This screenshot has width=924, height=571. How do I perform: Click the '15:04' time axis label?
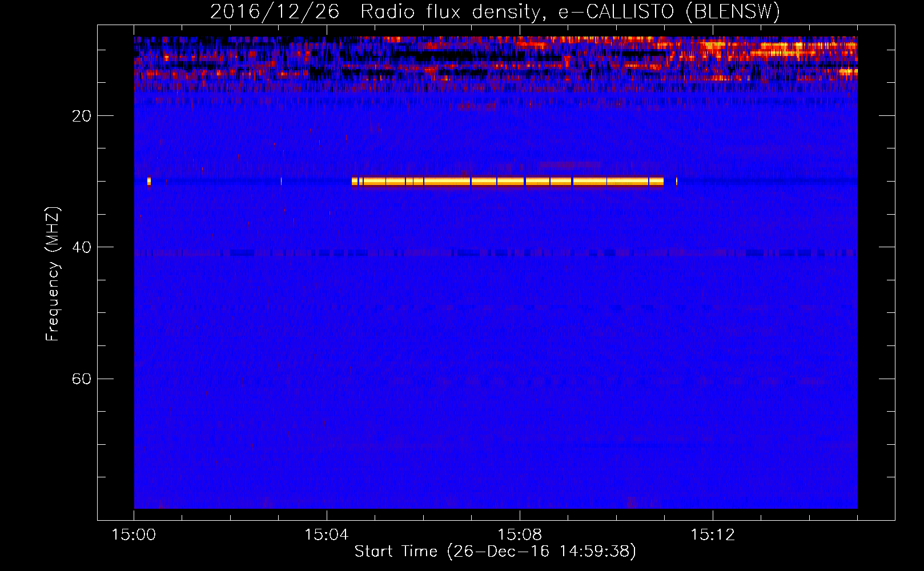pyautogui.click(x=327, y=535)
